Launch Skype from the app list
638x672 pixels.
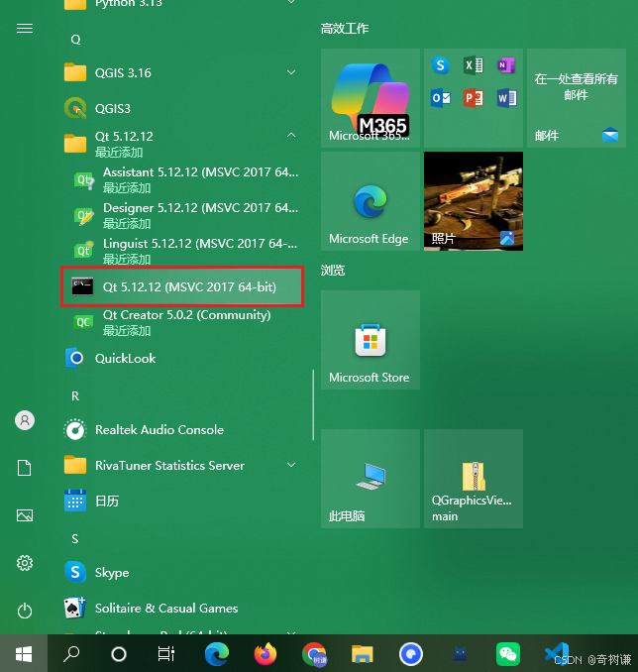pyautogui.click(x=182, y=572)
